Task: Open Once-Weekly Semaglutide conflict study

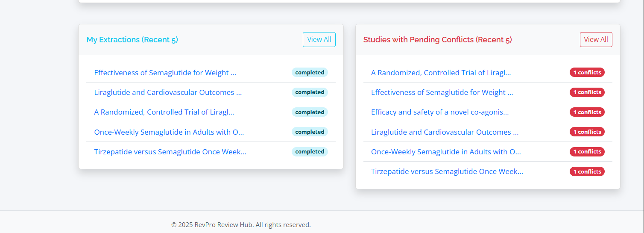Action: click(x=446, y=152)
